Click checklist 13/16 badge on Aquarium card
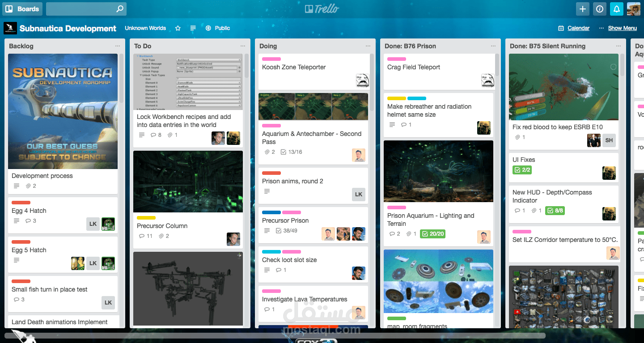 291,152
